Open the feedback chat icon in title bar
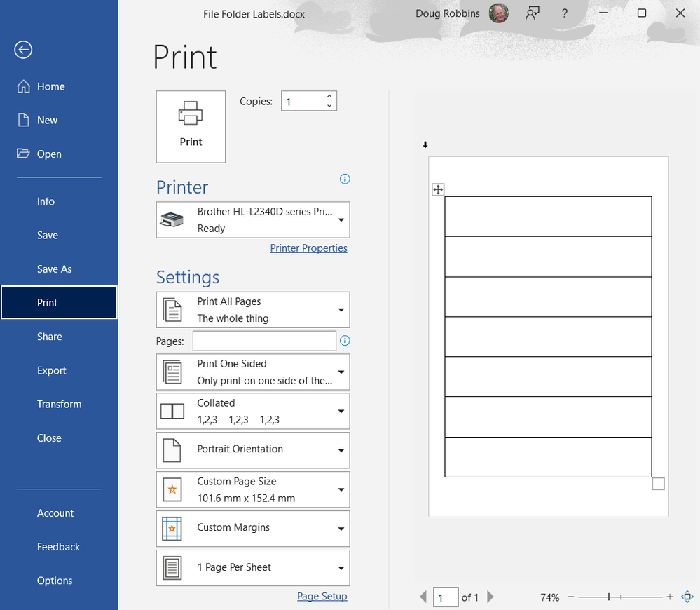This screenshot has width=700, height=610. [x=533, y=13]
